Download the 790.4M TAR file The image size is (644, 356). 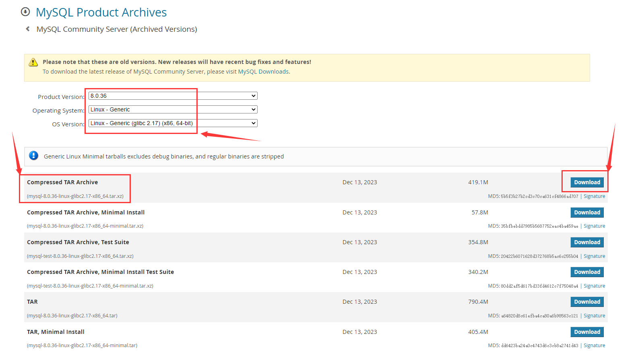(x=587, y=302)
